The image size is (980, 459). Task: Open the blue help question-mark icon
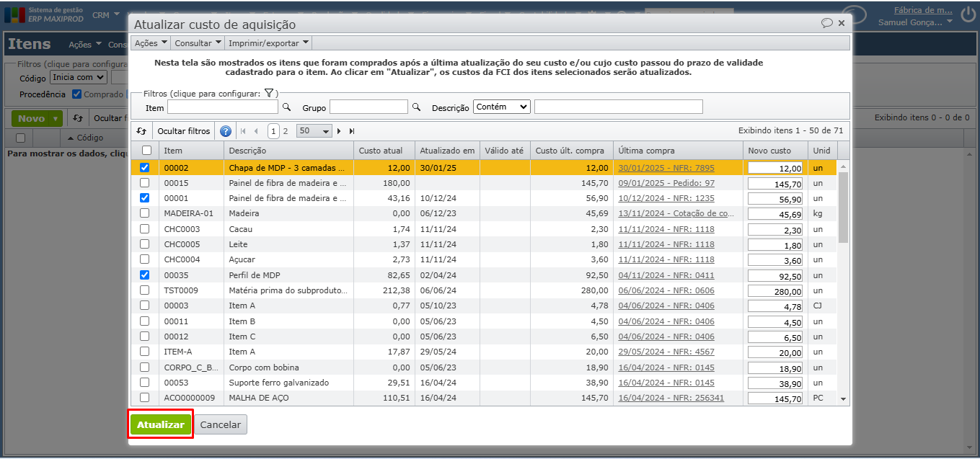pos(226,131)
